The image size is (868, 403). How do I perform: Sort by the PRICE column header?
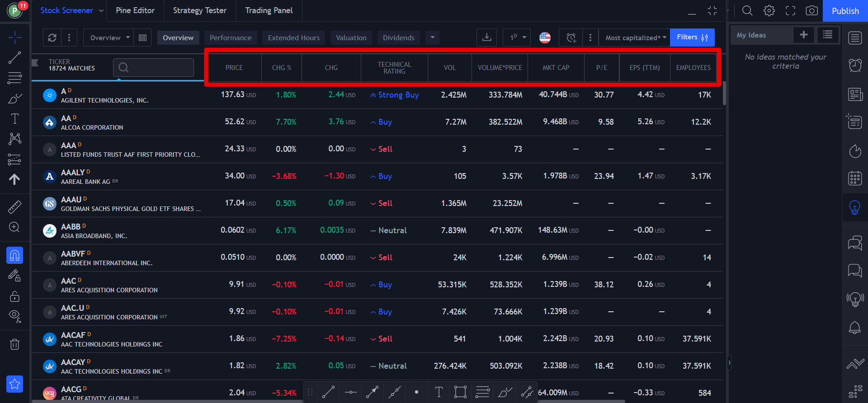pyautogui.click(x=234, y=68)
